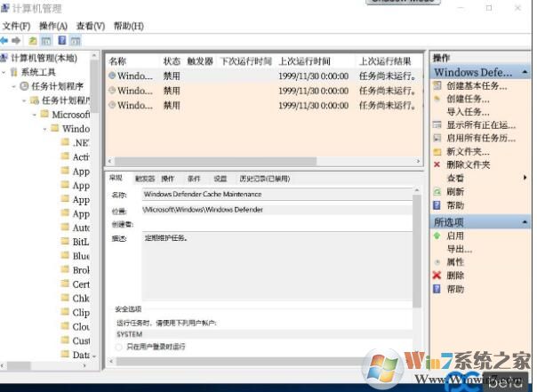The height and width of the screenshot is (392, 537).
Task: Collapse the 任务计划程序库 tree node
Action: (x=24, y=100)
